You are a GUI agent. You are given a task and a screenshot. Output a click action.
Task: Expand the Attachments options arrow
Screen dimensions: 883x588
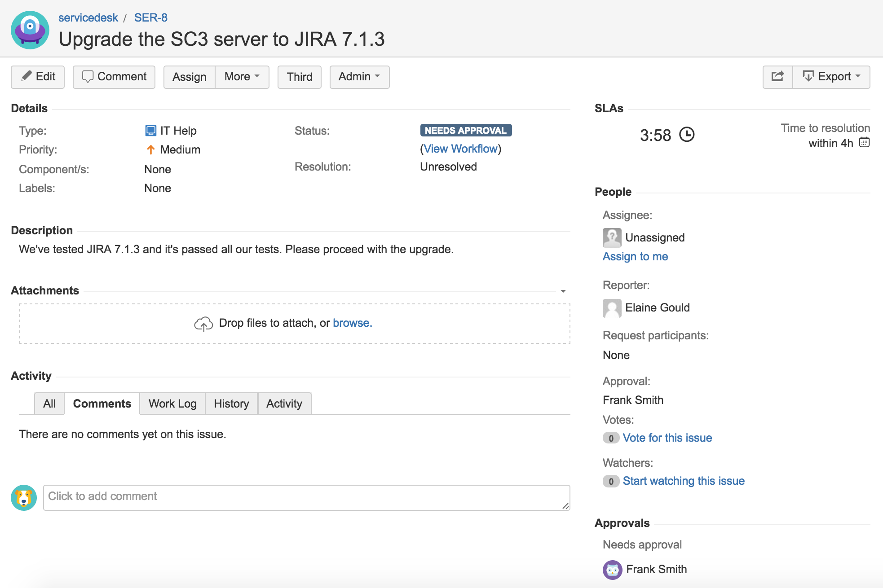coord(563,291)
